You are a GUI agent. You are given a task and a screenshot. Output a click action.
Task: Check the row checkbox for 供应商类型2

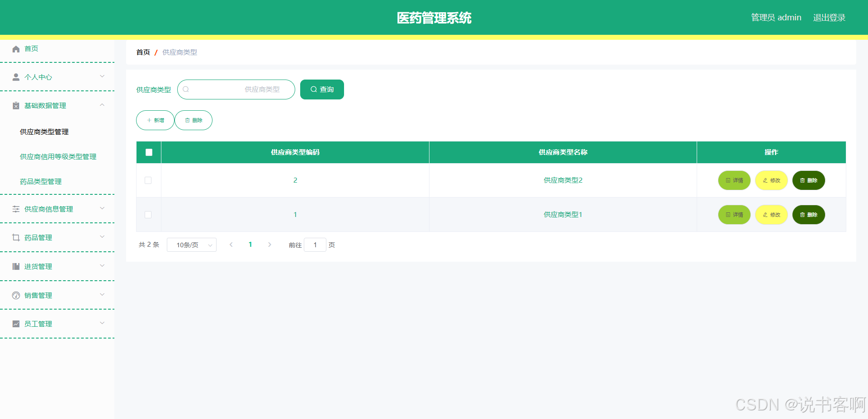(x=148, y=180)
